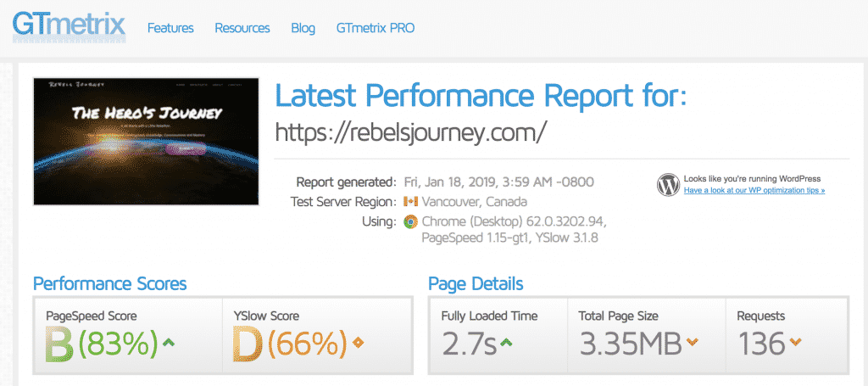Click the green arrow beside Fully Loaded Time
Viewport: 868px width, 386px height.
(505, 343)
